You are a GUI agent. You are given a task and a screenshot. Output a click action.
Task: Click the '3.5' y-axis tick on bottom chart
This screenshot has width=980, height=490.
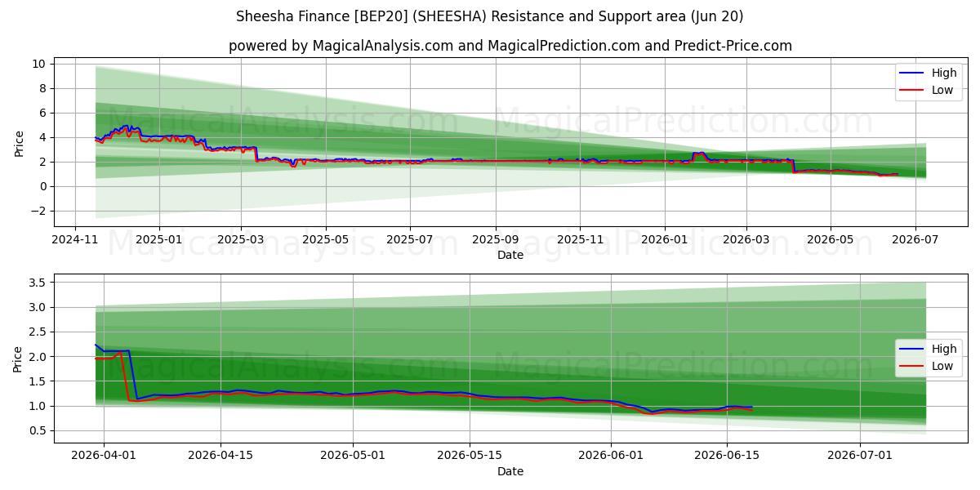pyautogui.click(x=38, y=283)
